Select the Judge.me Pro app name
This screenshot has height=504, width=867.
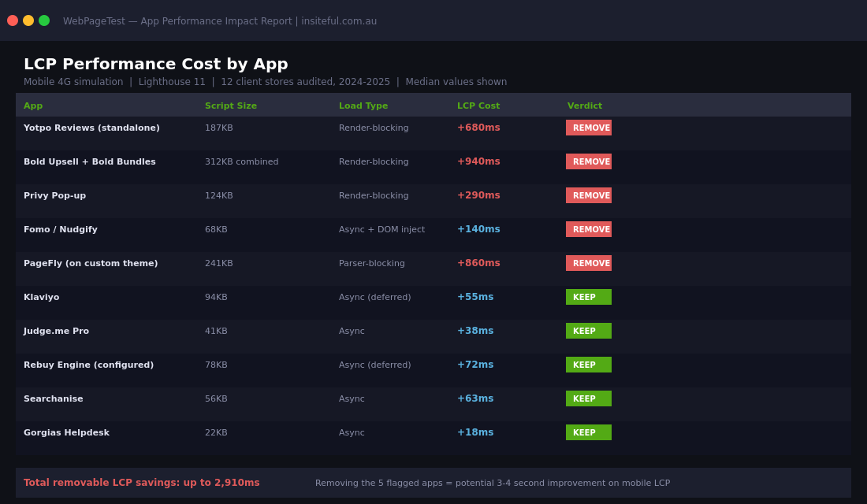click(x=57, y=331)
